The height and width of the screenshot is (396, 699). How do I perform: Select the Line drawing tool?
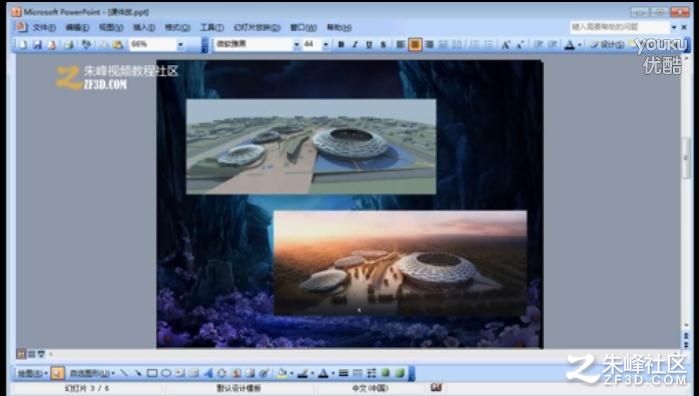point(124,373)
